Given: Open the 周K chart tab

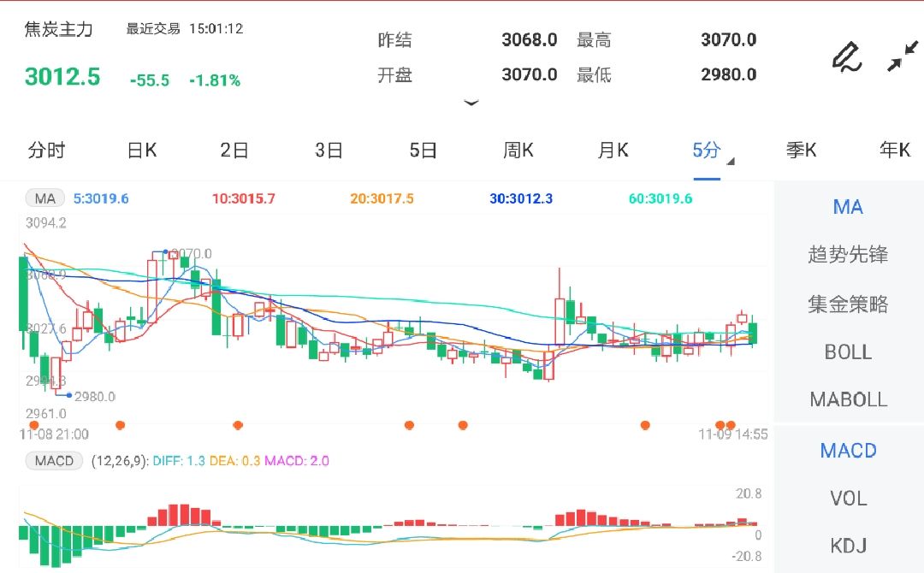Looking at the screenshot, I should click(518, 151).
